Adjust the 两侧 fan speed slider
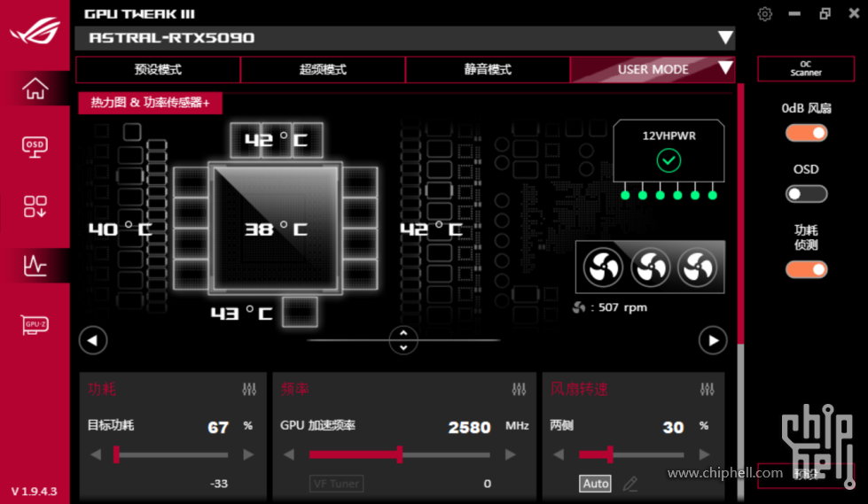Screen dimensions: 868x504 tap(631, 454)
